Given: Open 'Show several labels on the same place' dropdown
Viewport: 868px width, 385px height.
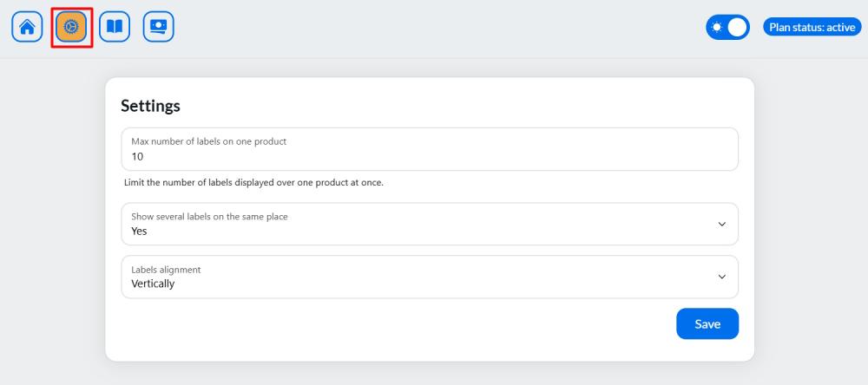Looking at the screenshot, I should click(x=430, y=224).
